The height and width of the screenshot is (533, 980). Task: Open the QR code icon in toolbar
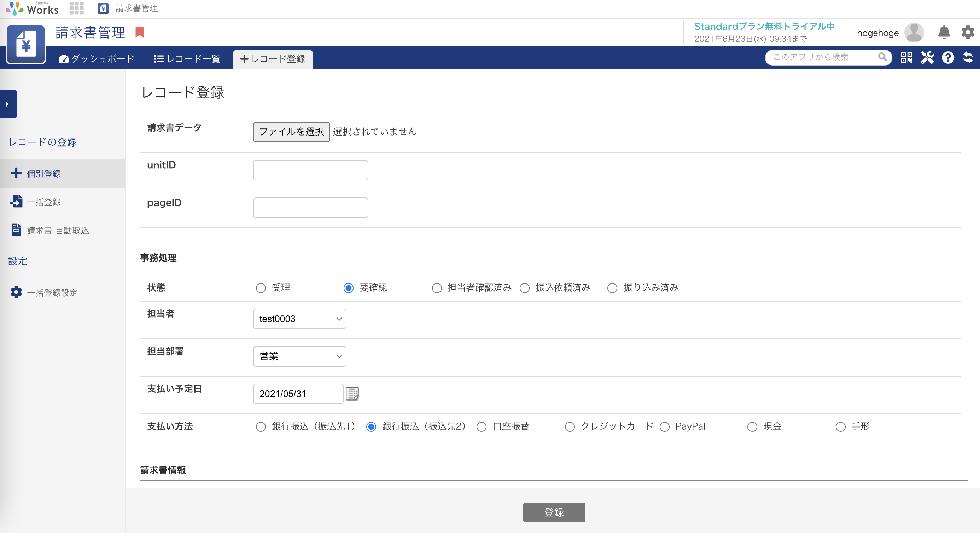[906, 57]
